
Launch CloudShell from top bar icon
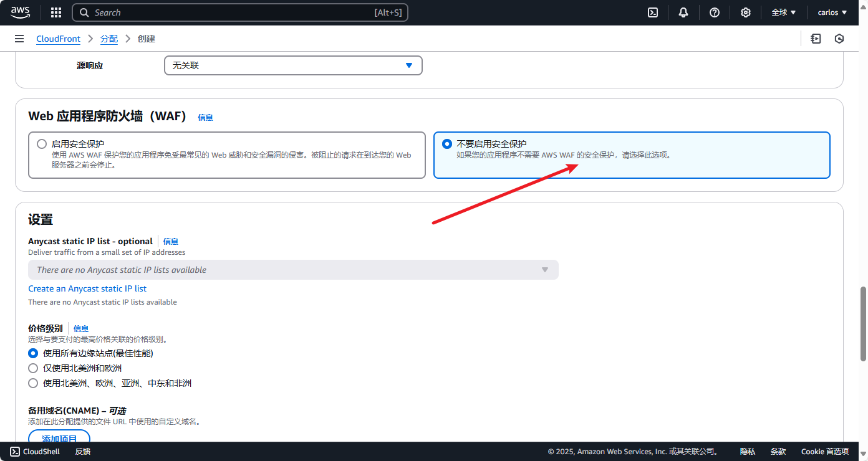653,12
